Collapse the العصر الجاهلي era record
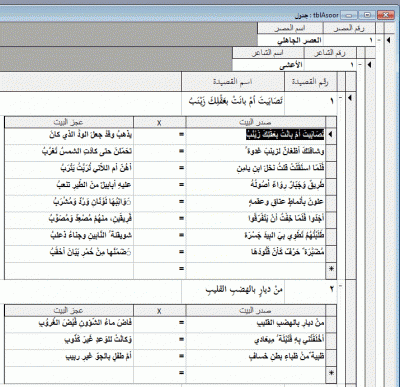The width and height of the screenshot is (400, 387). tap(379, 40)
